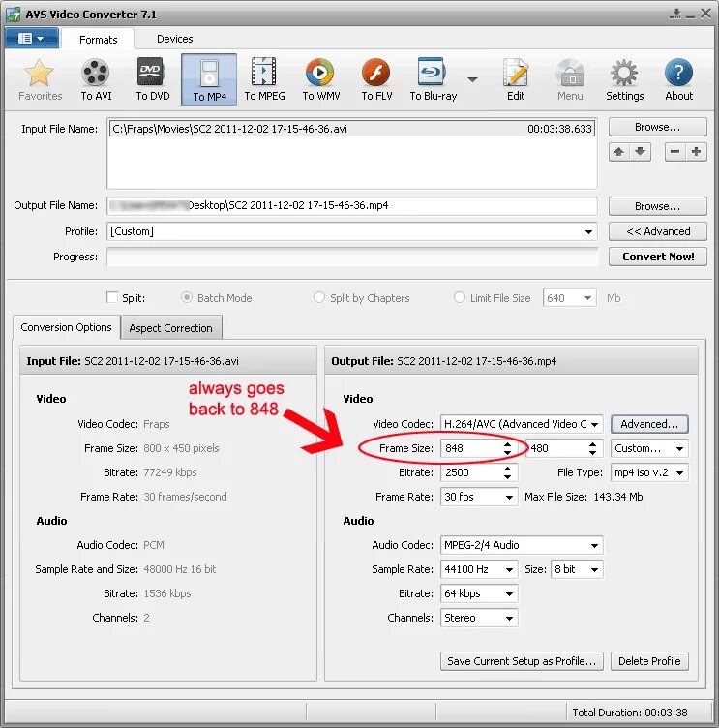The image size is (719, 728).
Task: Open the Favorites toolbar button
Action: click(40, 79)
